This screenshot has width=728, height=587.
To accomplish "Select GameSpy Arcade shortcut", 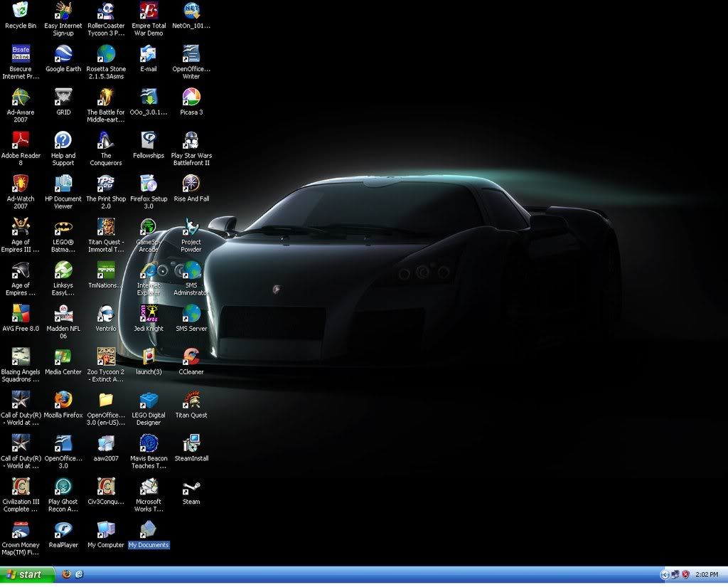I will [x=149, y=227].
